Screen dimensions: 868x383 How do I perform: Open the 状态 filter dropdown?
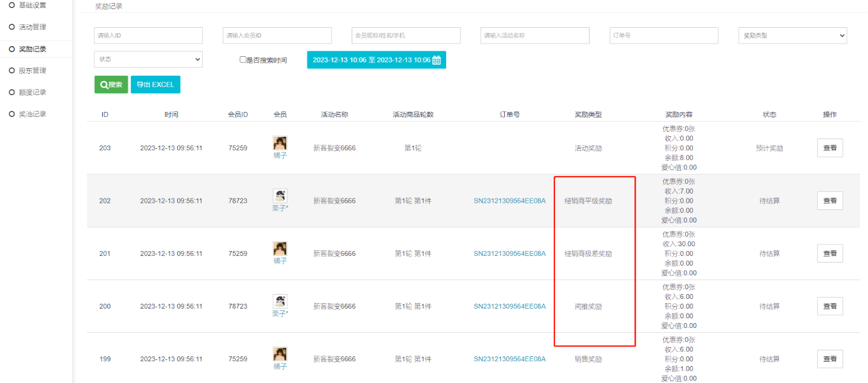(x=148, y=59)
